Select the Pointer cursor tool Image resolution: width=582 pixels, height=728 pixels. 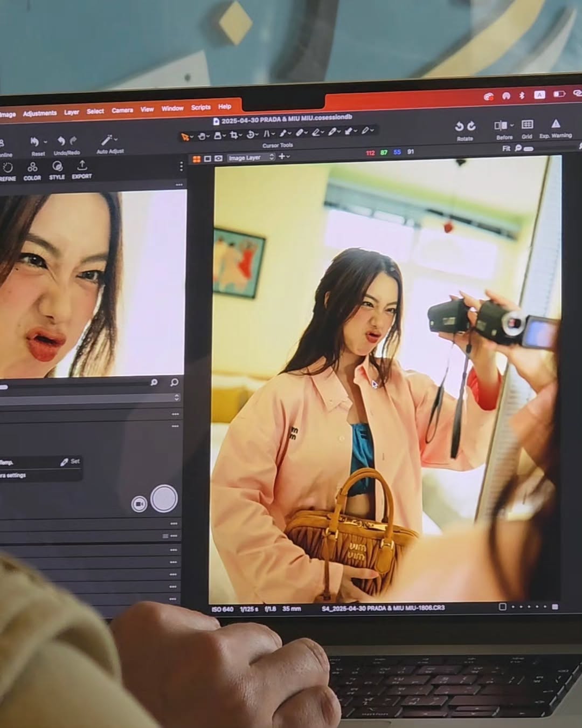[185, 137]
